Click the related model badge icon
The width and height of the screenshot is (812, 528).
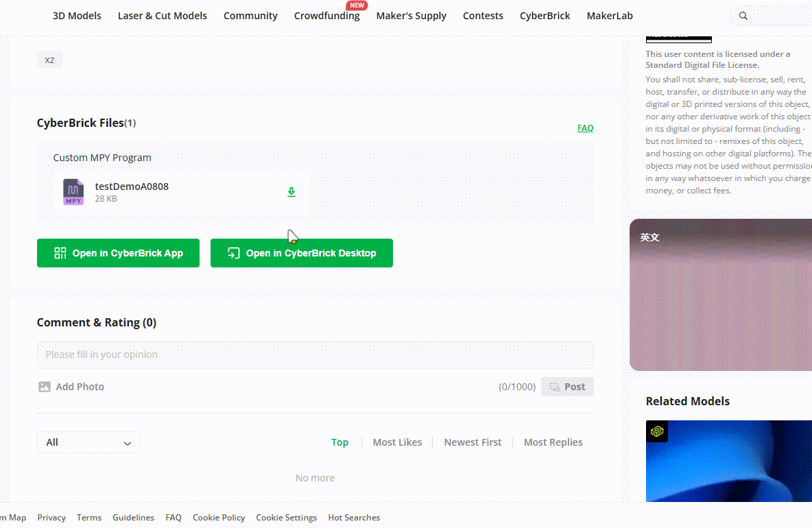tap(656, 431)
